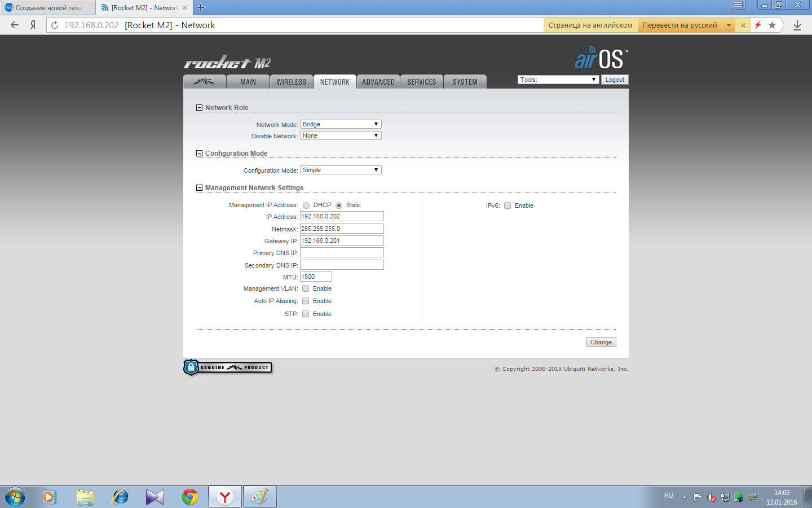Click the Netmask input field
This screenshot has width=812, height=508.
pos(342,229)
